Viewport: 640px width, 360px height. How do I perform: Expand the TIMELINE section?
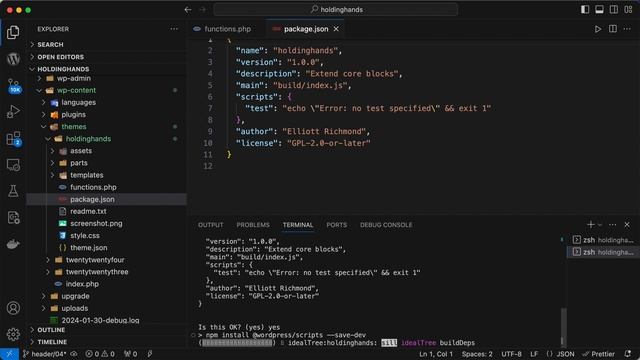pyautogui.click(x=106, y=342)
